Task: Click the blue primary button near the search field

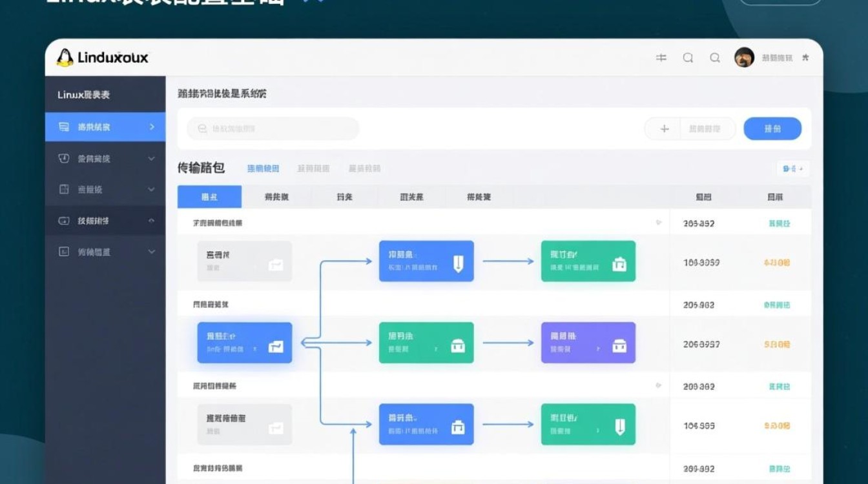Action: point(772,128)
